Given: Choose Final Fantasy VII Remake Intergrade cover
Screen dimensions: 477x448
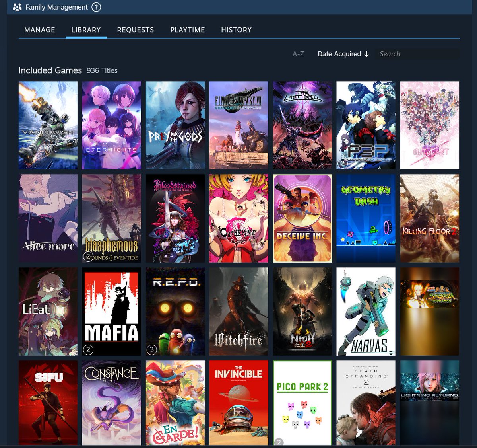Looking at the screenshot, I should click(239, 125).
